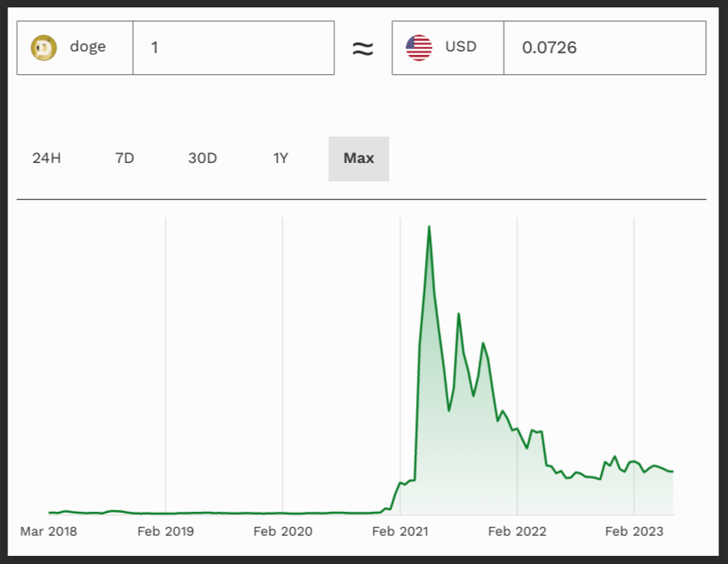
Task: Click the doge label next to coin icon
Action: 86,47
